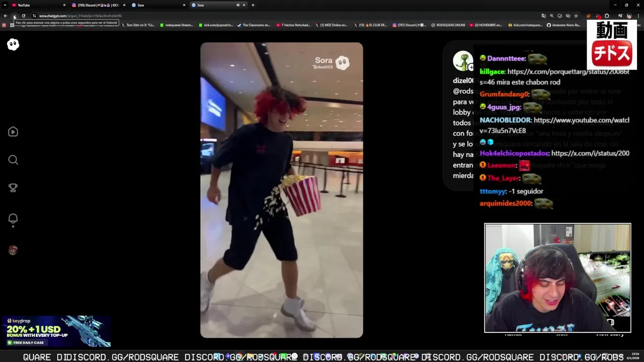Viewport: 644px width, 362px height.
Task: Open the media controls toolbar icon
Action: [620, 16]
